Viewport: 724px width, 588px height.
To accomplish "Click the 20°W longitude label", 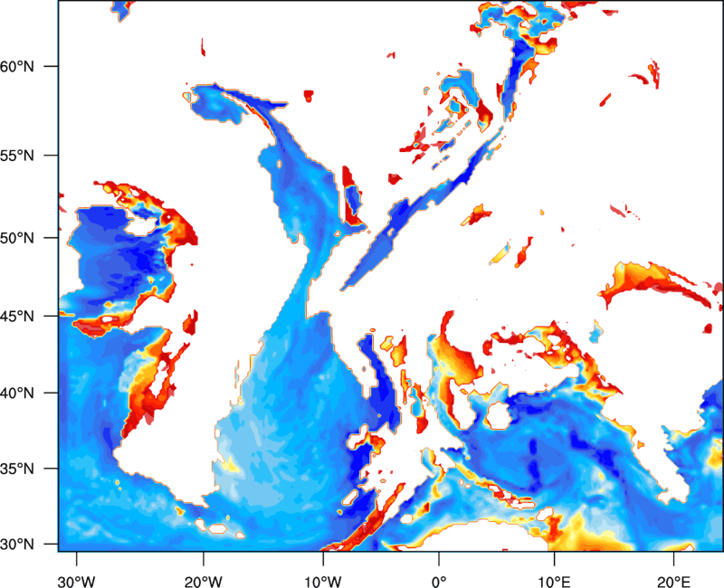I will point(203,582).
